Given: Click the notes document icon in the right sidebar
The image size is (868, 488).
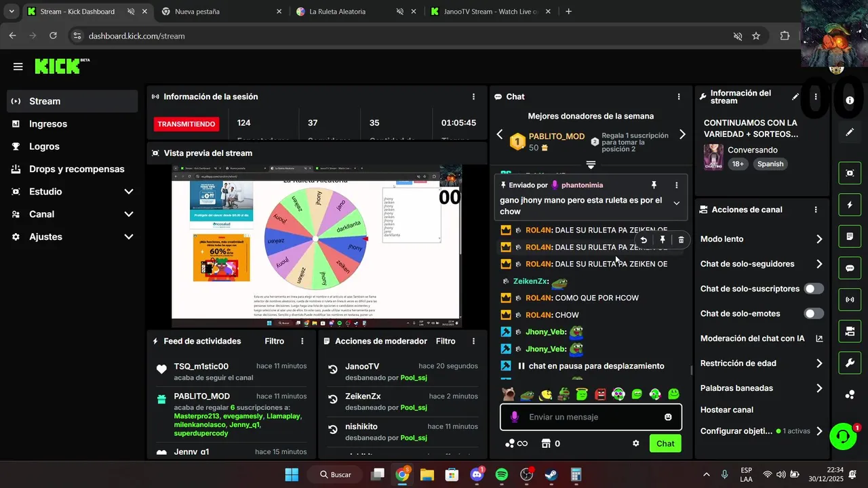Looking at the screenshot, I should point(850,237).
